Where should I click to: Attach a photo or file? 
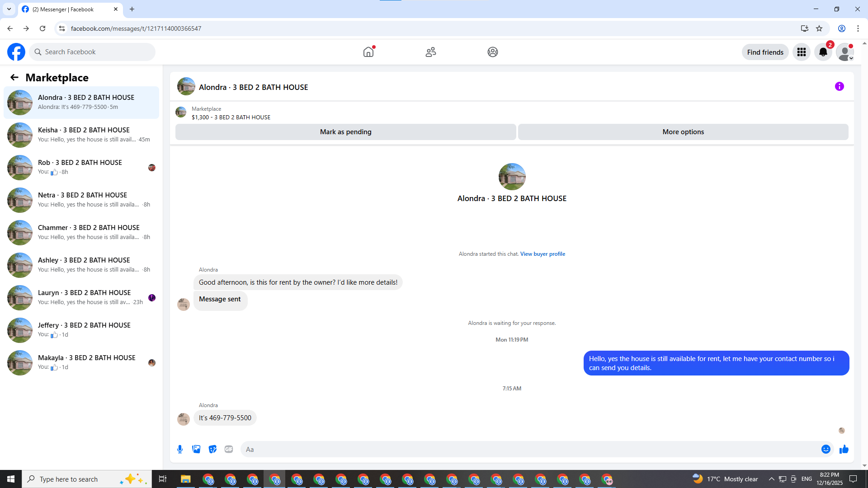coord(196,449)
